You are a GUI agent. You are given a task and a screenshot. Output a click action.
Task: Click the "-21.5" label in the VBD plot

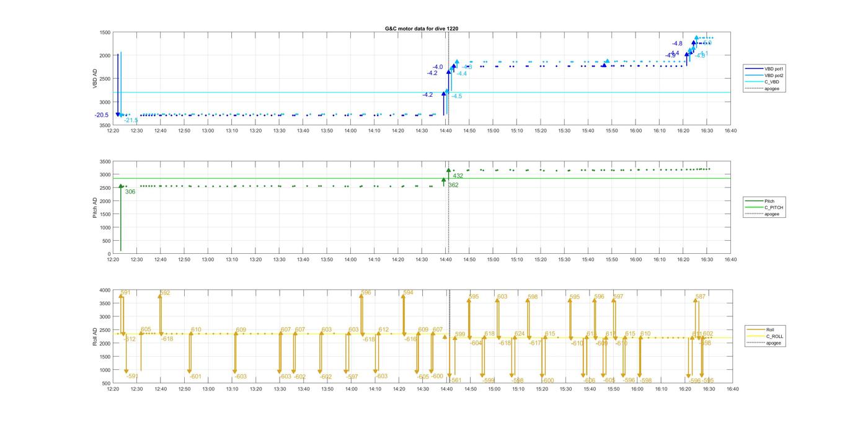click(x=131, y=120)
